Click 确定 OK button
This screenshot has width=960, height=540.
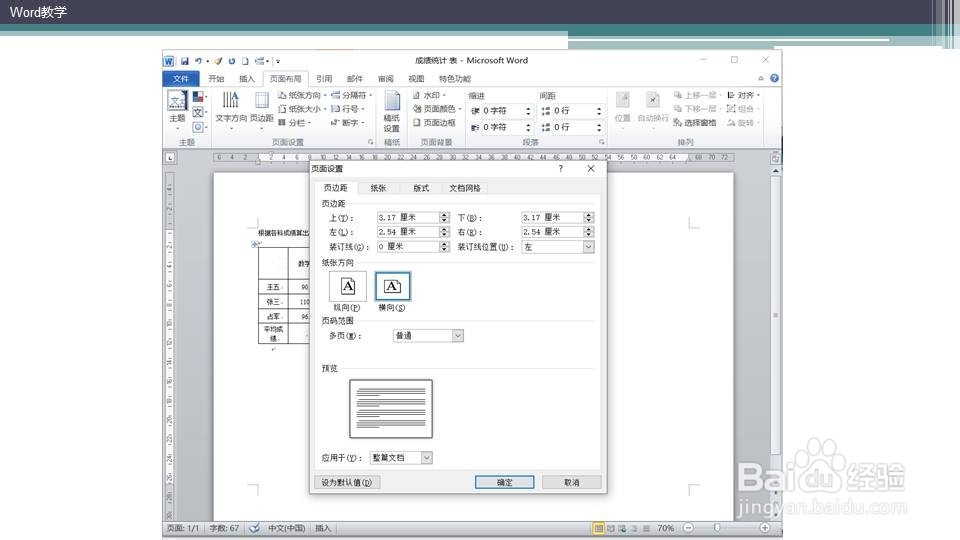(504, 482)
